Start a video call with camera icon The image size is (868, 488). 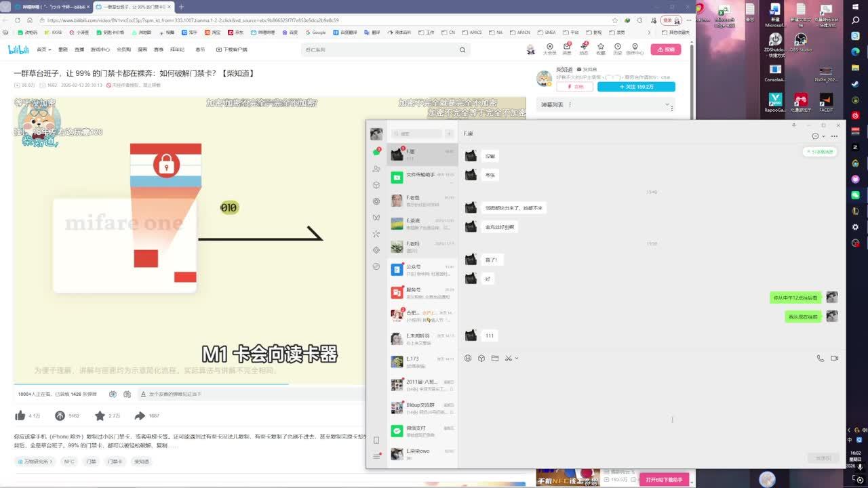tap(835, 358)
